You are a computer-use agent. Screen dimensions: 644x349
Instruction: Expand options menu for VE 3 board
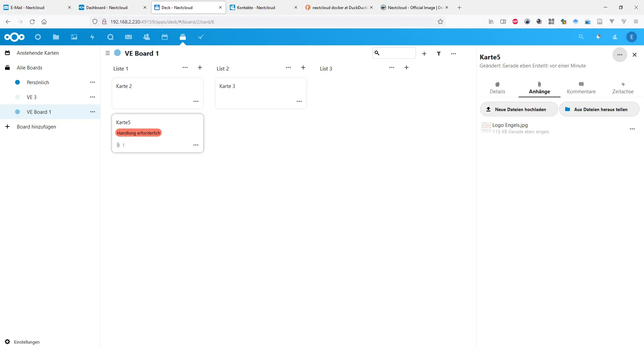(x=93, y=97)
